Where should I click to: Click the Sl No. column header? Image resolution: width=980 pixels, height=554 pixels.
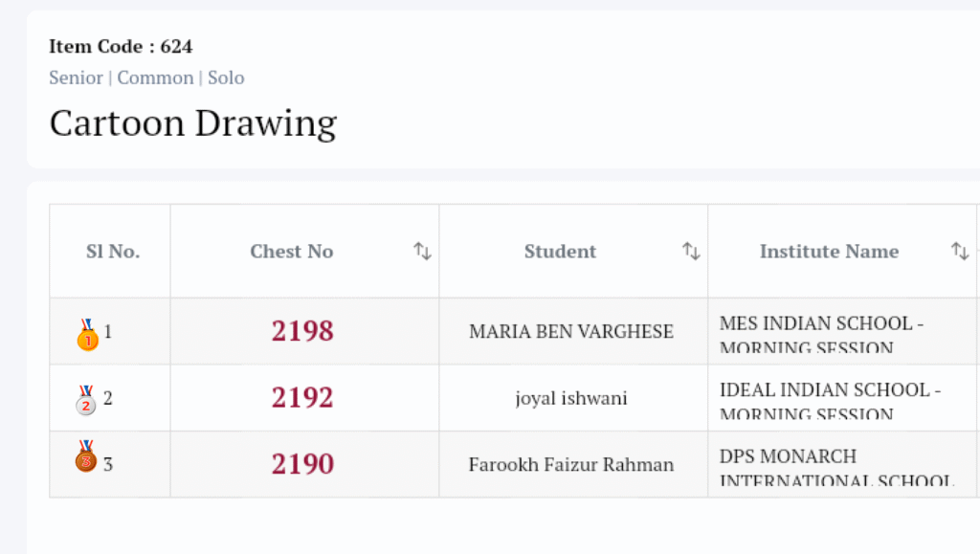point(113,252)
